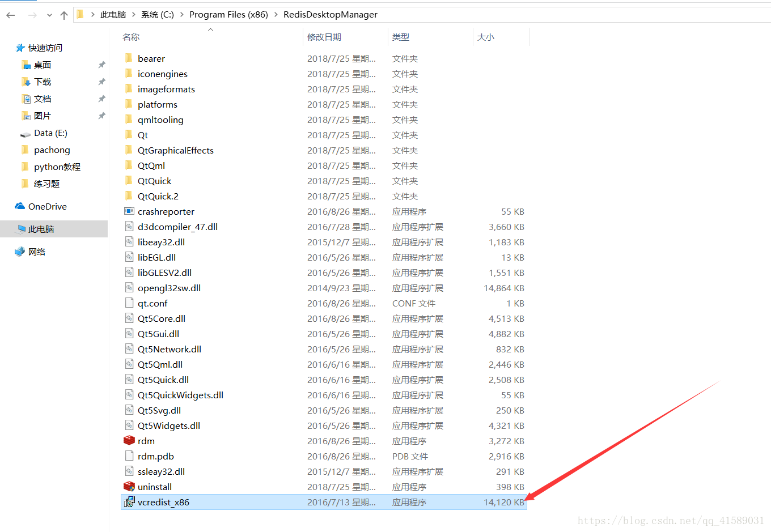The height and width of the screenshot is (532, 771).
Task: Select the bearer folder icon
Action: point(129,58)
